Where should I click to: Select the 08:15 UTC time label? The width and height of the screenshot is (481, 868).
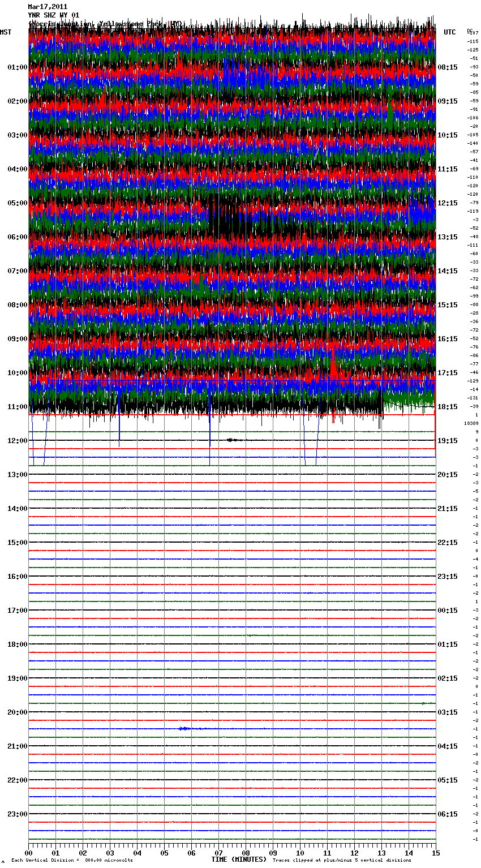(448, 67)
